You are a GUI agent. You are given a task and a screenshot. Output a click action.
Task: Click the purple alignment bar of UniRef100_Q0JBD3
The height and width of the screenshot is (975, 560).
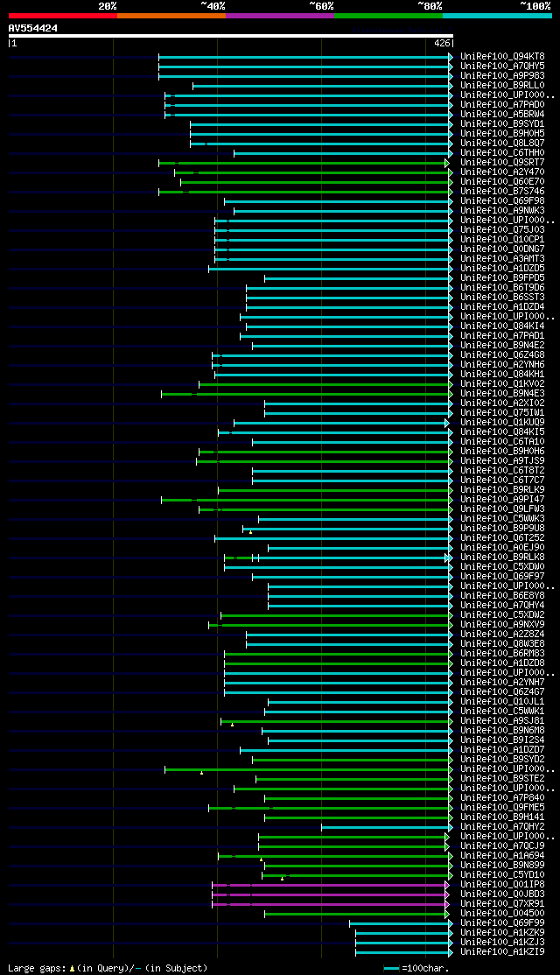click(330, 894)
